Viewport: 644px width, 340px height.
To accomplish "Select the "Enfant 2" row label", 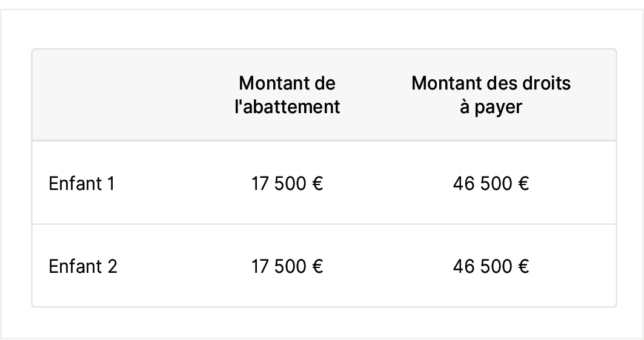I will (x=83, y=266).
